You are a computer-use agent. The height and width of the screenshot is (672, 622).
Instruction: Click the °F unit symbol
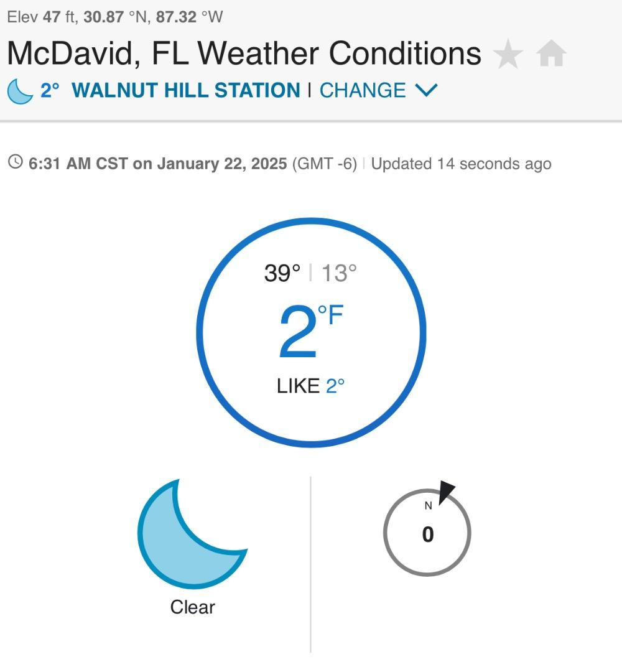click(x=330, y=315)
